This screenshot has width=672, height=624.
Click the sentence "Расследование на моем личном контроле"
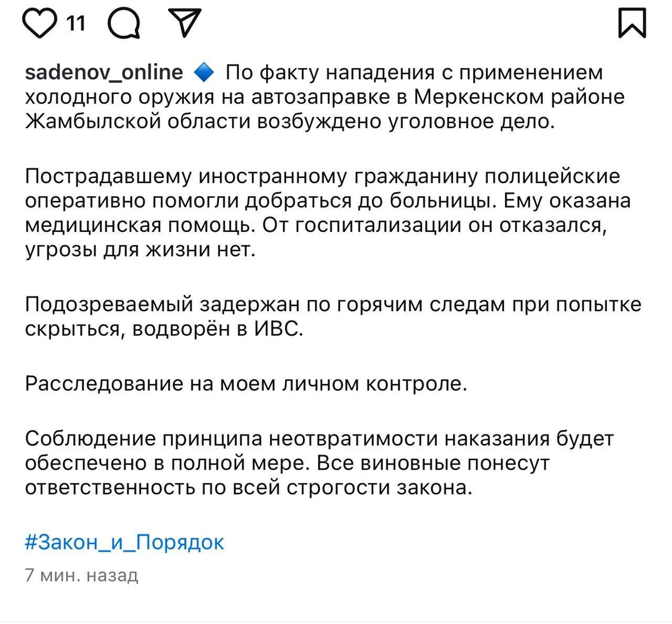pos(246,384)
